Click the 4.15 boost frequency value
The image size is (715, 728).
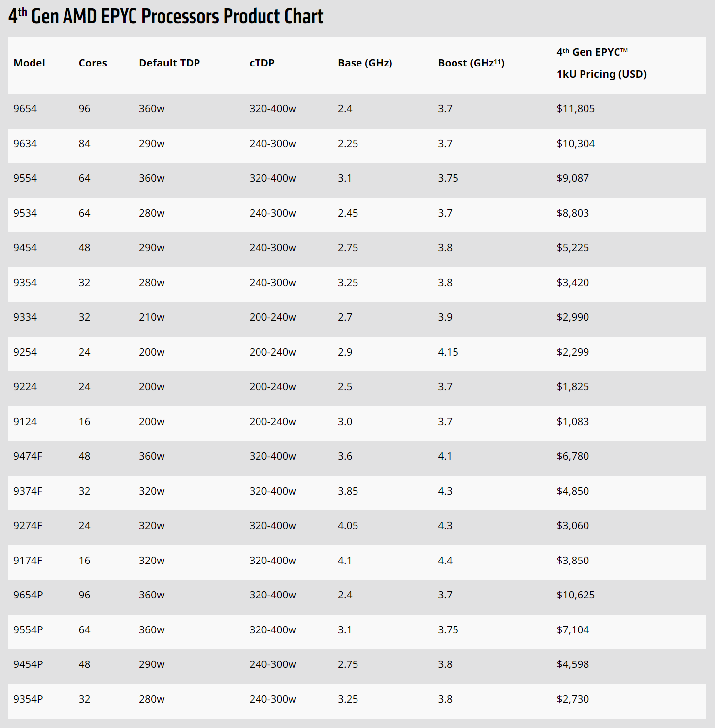pos(448,352)
